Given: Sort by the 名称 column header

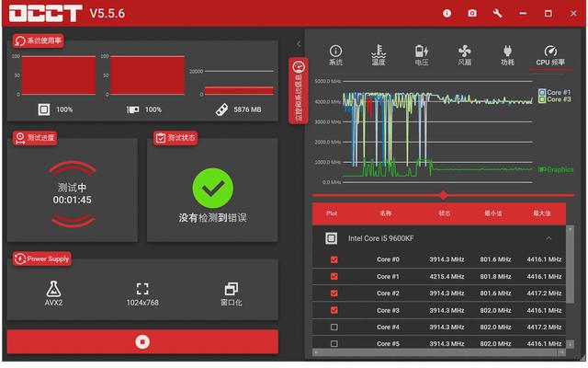Looking at the screenshot, I should tap(386, 213).
